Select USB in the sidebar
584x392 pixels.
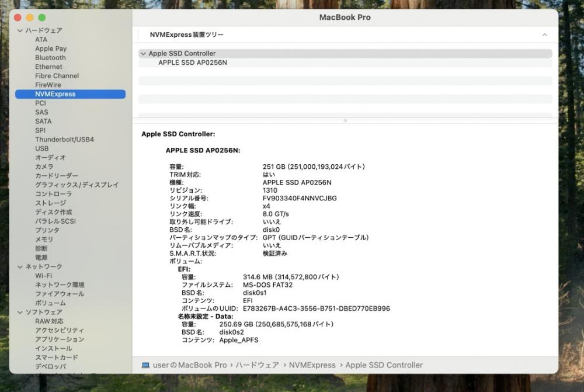click(41, 148)
